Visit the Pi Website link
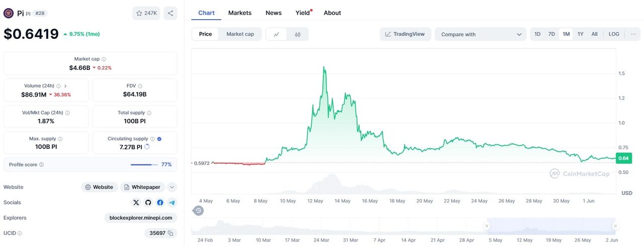The image size is (644, 246). click(100, 187)
